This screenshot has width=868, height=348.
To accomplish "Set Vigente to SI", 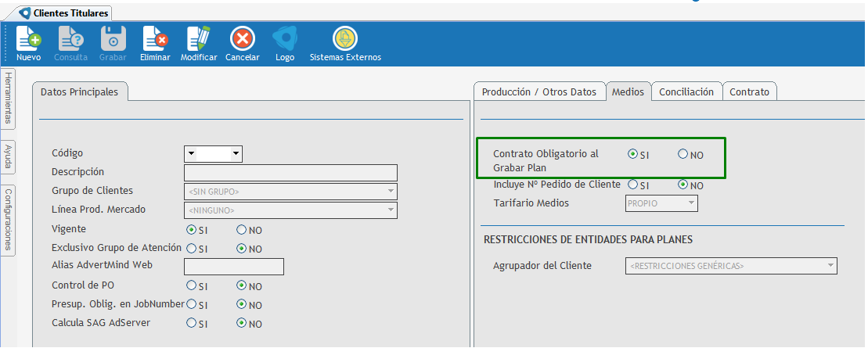I will [x=192, y=230].
